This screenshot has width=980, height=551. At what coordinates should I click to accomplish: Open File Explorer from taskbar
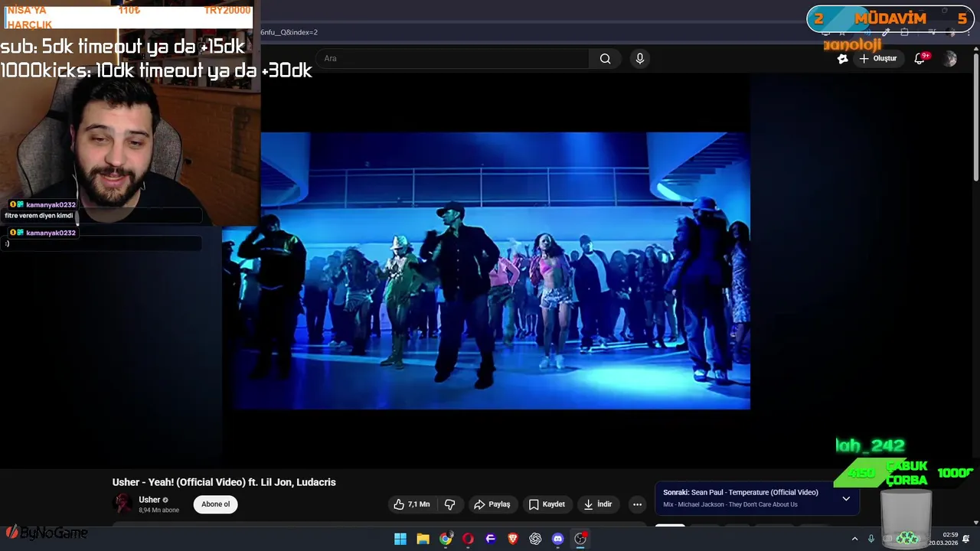coord(423,539)
